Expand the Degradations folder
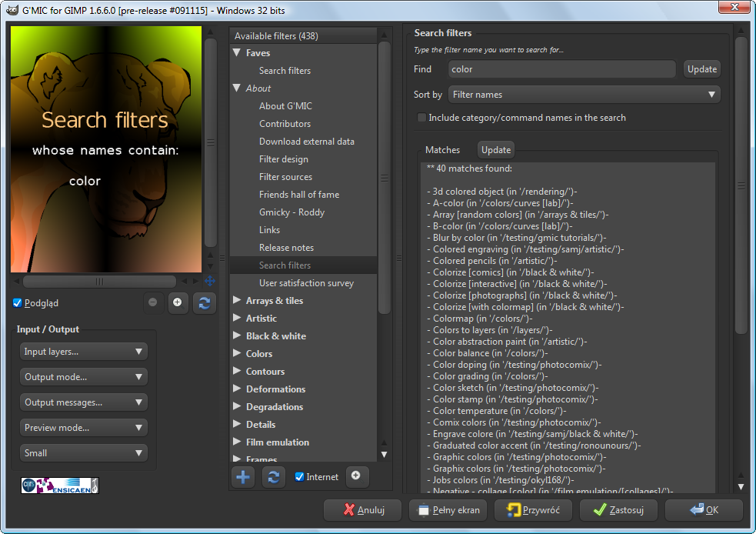Image resolution: width=756 pixels, height=534 pixels. pyautogui.click(x=237, y=406)
